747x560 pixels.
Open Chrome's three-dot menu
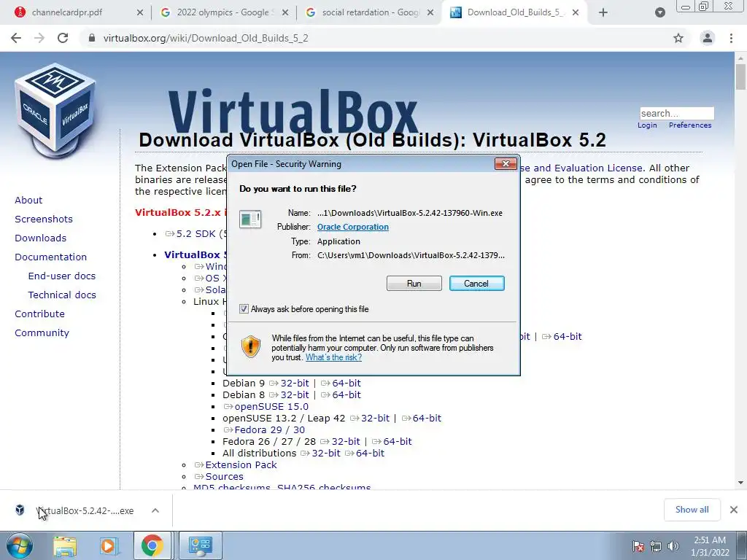[731, 38]
